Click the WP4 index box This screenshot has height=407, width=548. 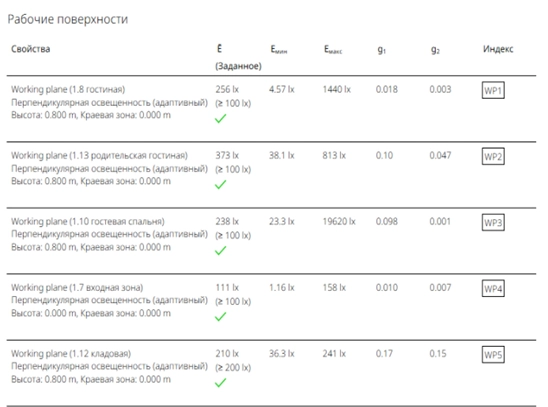pyautogui.click(x=493, y=289)
